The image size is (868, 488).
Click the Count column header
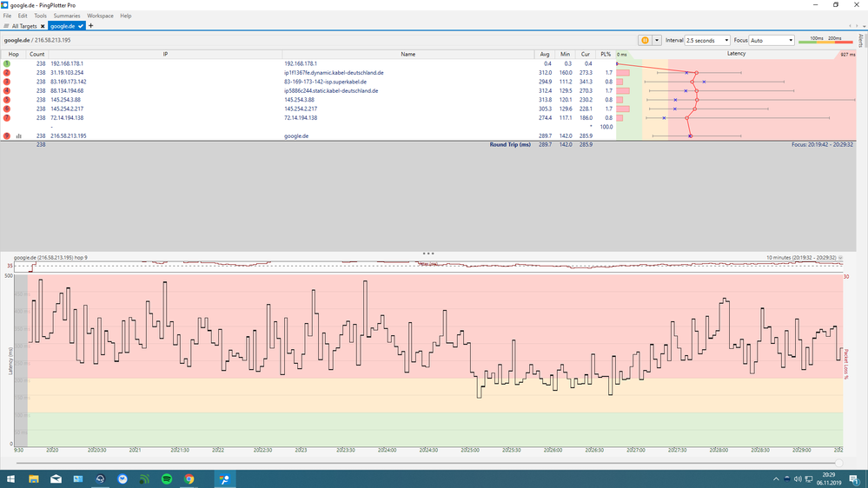tap(37, 54)
